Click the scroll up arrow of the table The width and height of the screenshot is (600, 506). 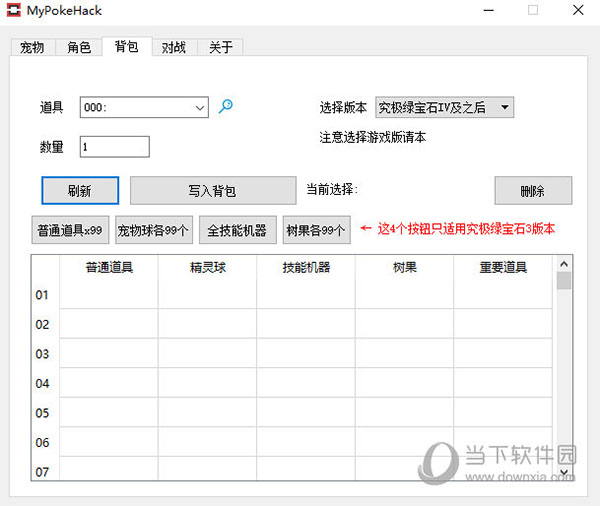[564, 264]
